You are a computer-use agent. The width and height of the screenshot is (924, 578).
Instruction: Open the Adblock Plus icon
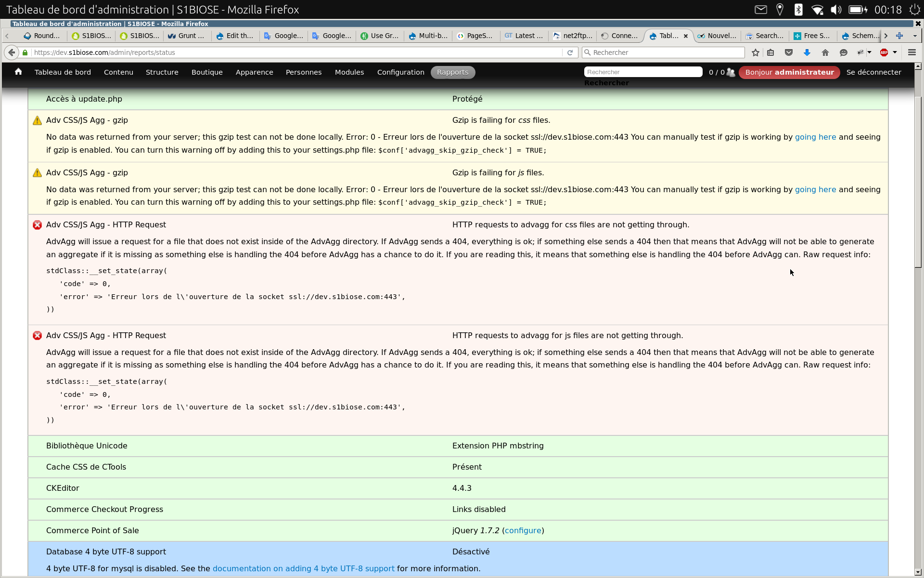[885, 53]
